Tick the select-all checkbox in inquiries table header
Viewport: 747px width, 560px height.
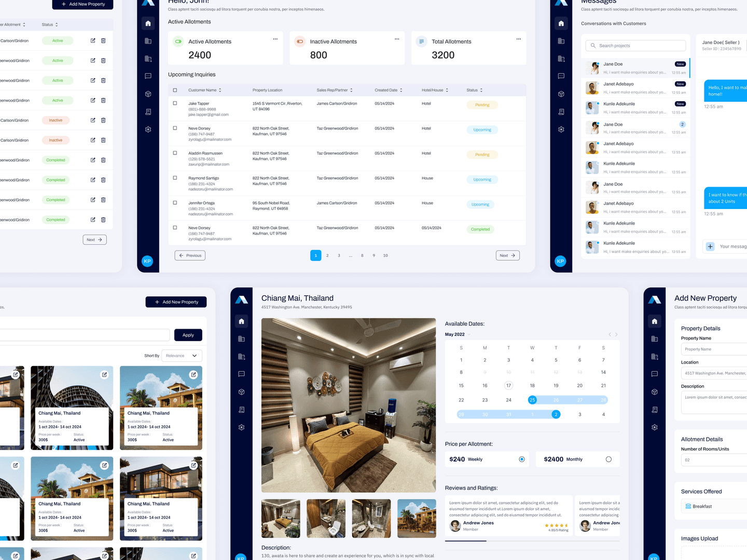tap(175, 90)
